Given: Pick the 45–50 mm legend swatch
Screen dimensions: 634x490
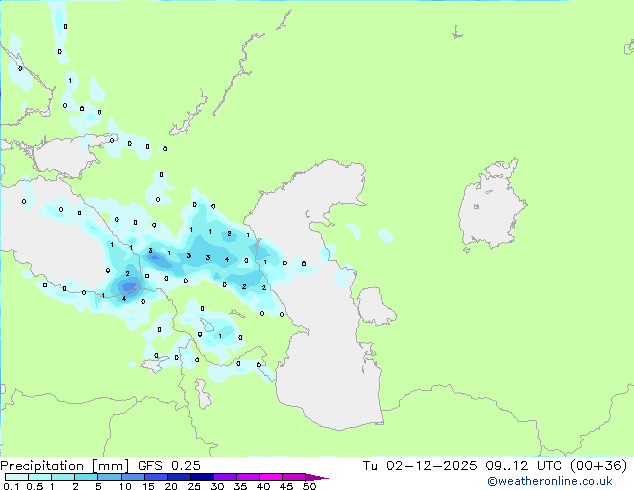Looking at the screenshot, I should pyautogui.click(x=294, y=477).
